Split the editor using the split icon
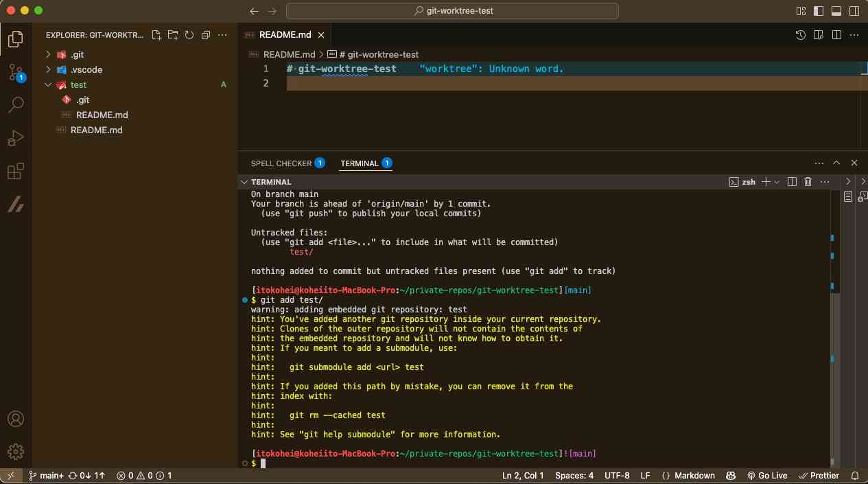 pos(836,34)
